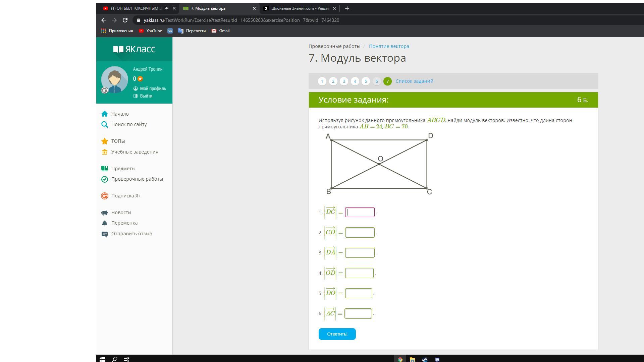Open Мой профиль link
The image size is (644, 362).
click(x=153, y=88)
